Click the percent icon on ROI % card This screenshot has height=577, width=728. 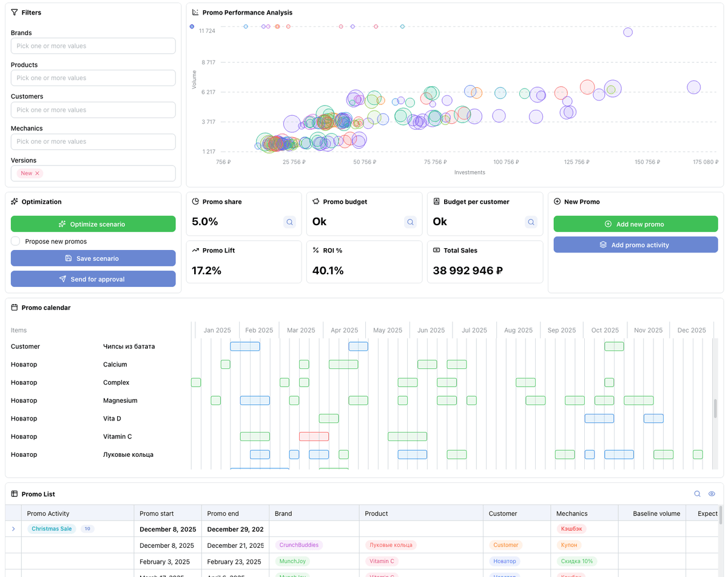[315, 250]
